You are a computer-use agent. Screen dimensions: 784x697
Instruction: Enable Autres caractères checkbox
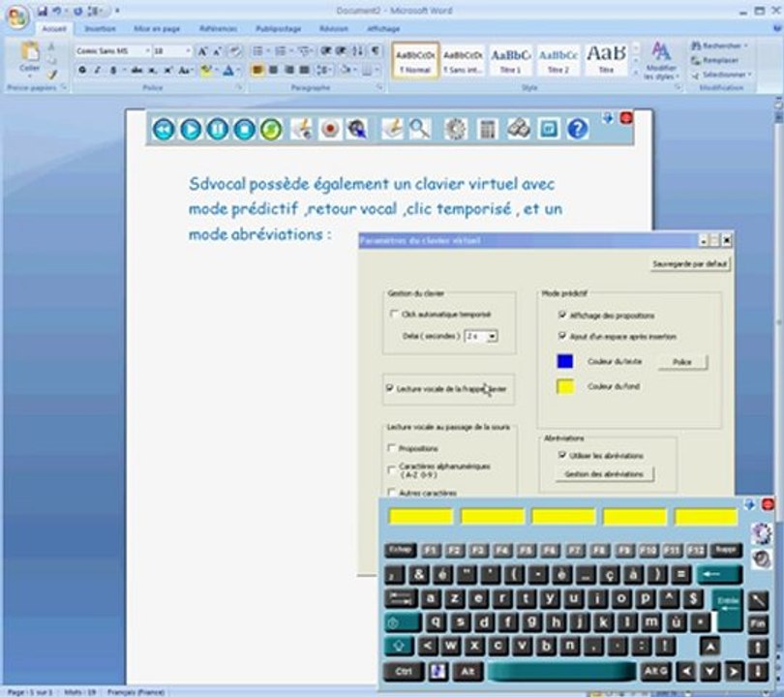[x=391, y=492]
